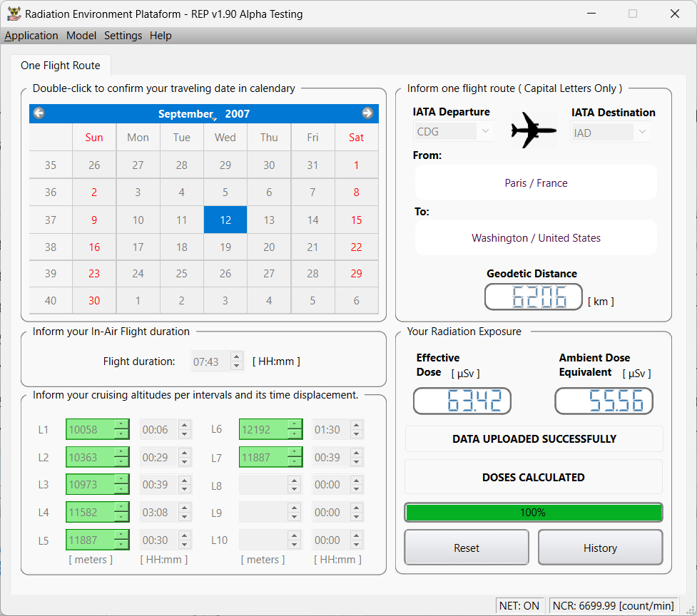Click the airplane icon between IATA fields
The height and width of the screenshot is (616, 697).
pyautogui.click(x=534, y=130)
